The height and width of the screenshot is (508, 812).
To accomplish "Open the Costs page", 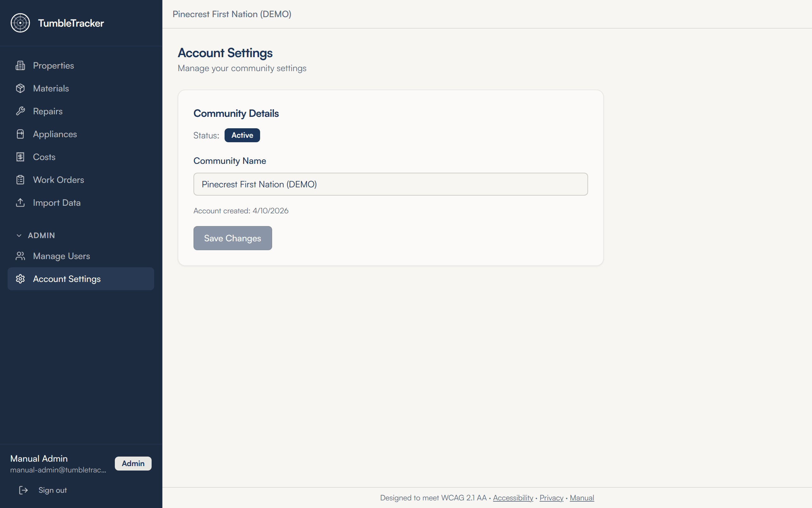I will [x=81, y=157].
